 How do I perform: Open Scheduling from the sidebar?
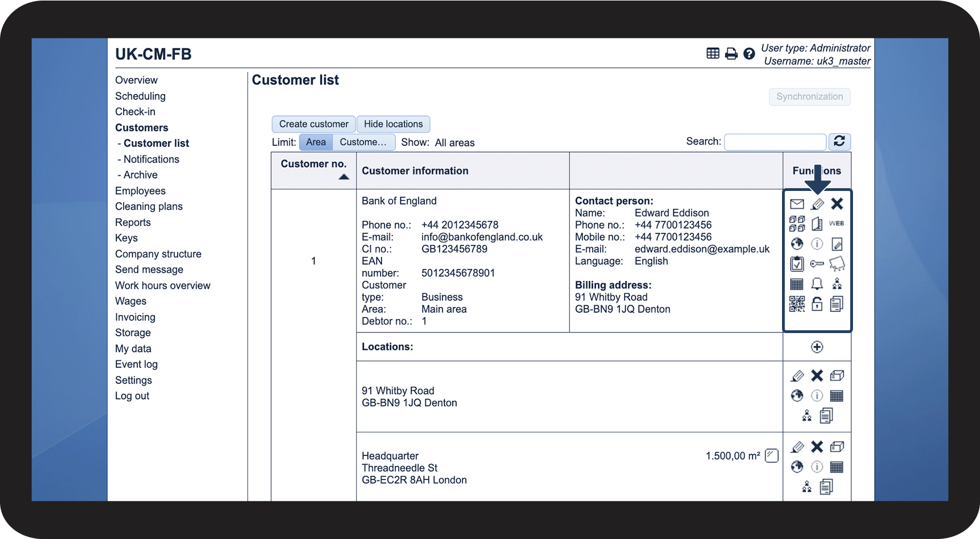tap(140, 96)
